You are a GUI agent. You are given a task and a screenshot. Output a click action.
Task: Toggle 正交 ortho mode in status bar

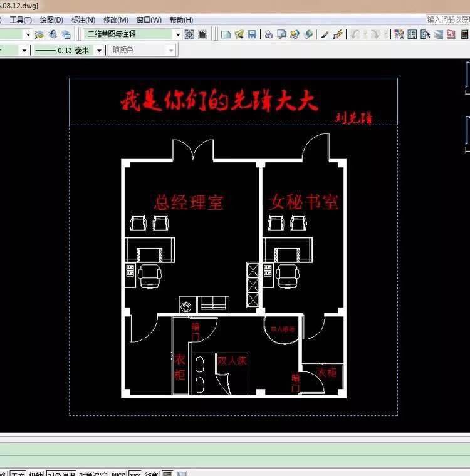(x=18, y=473)
